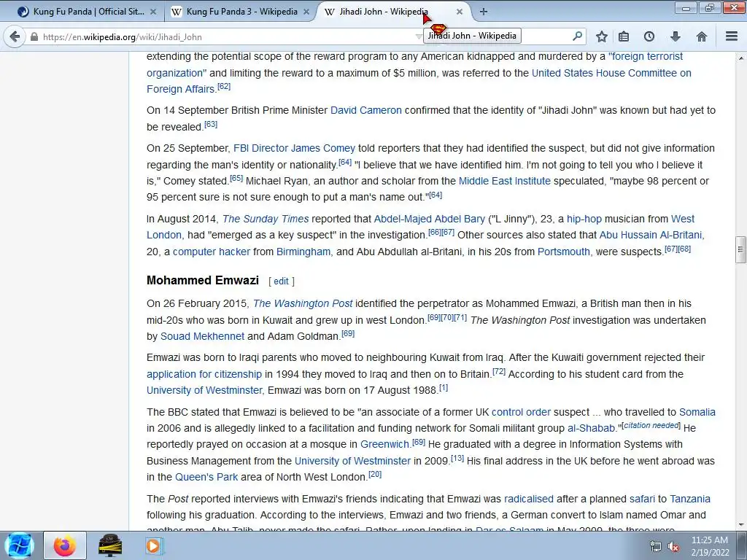The image size is (747, 560).
Task: Click the muted volume tray icon
Action: (x=673, y=547)
